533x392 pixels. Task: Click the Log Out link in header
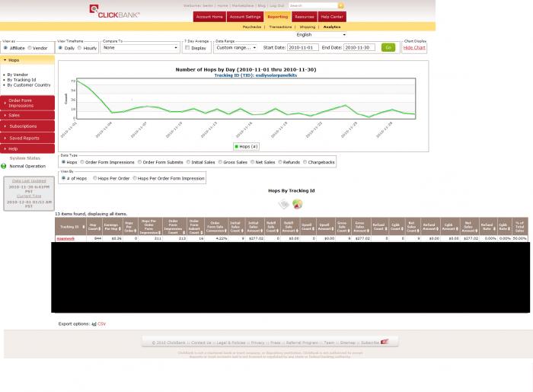click(x=277, y=5)
